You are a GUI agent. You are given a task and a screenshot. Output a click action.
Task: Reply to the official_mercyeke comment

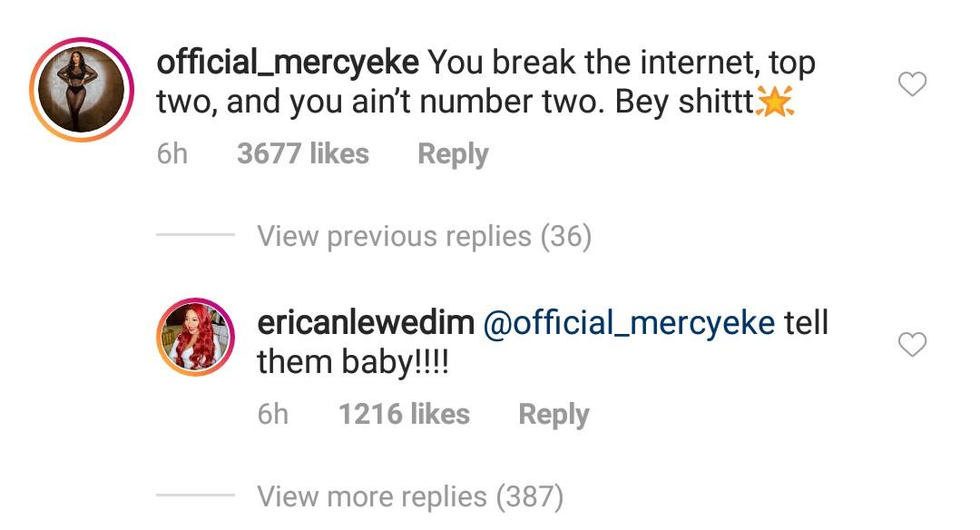[453, 154]
